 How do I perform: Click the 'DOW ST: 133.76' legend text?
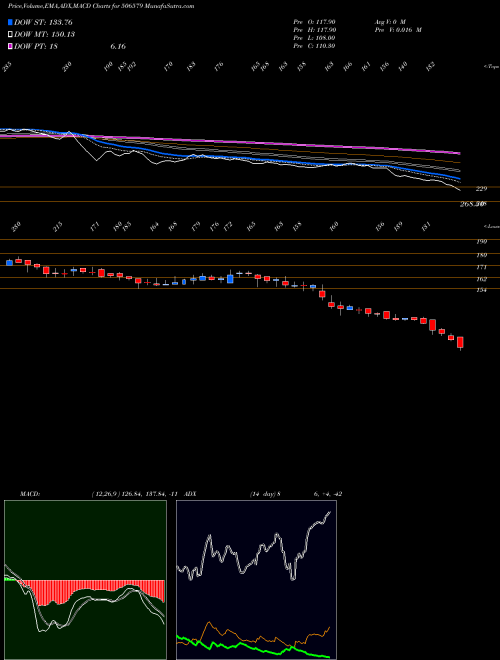pyautogui.click(x=43, y=22)
